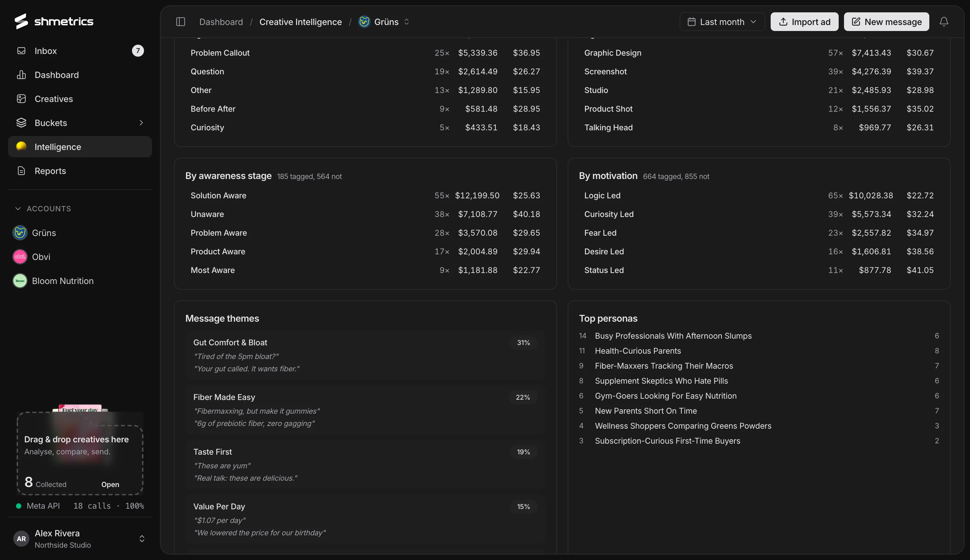Image resolution: width=970 pixels, height=560 pixels.
Task: Click the Import ad button
Action: tap(804, 22)
